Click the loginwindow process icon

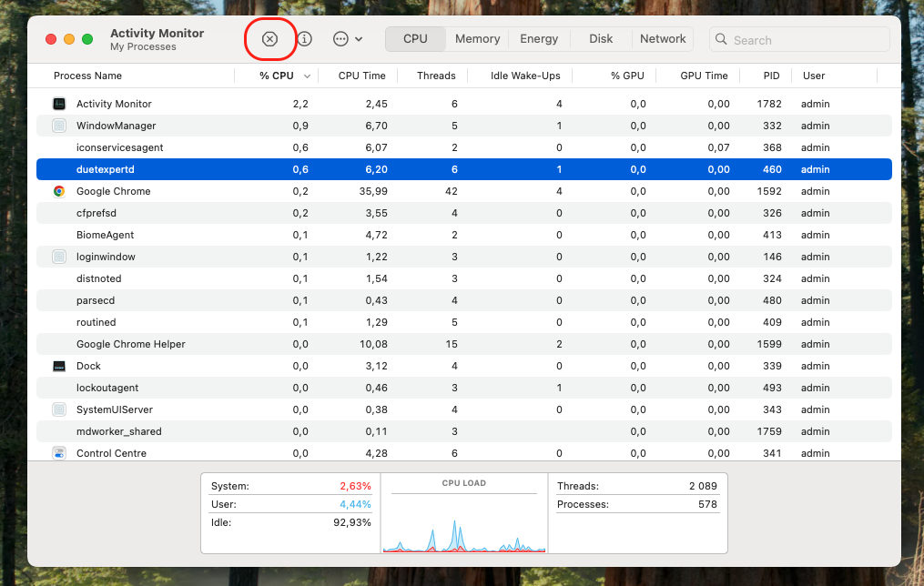click(x=59, y=257)
